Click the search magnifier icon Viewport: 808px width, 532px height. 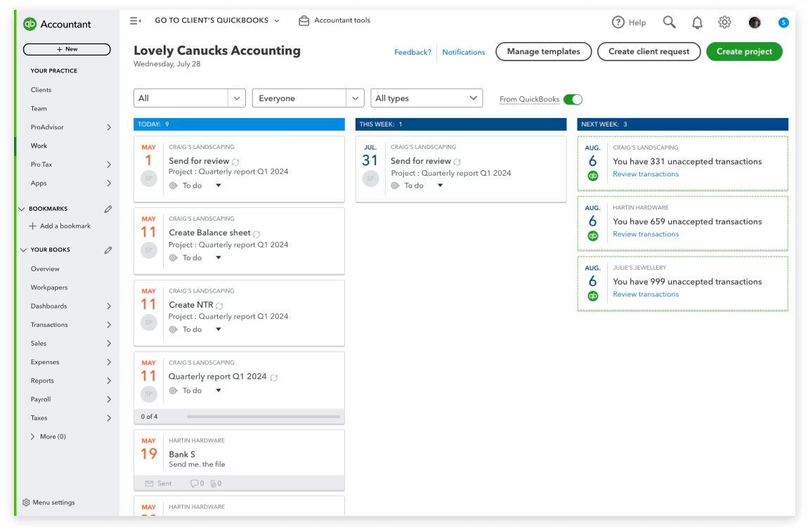coord(669,22)
